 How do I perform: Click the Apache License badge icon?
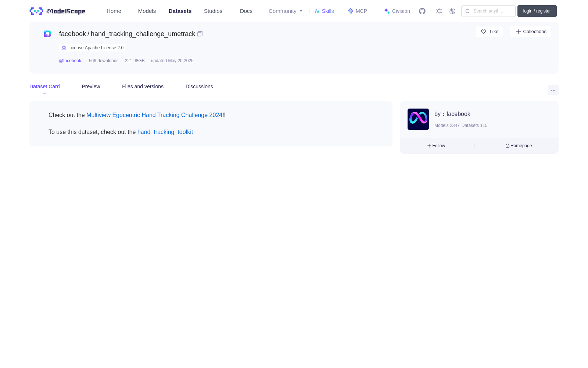(64, 48)
